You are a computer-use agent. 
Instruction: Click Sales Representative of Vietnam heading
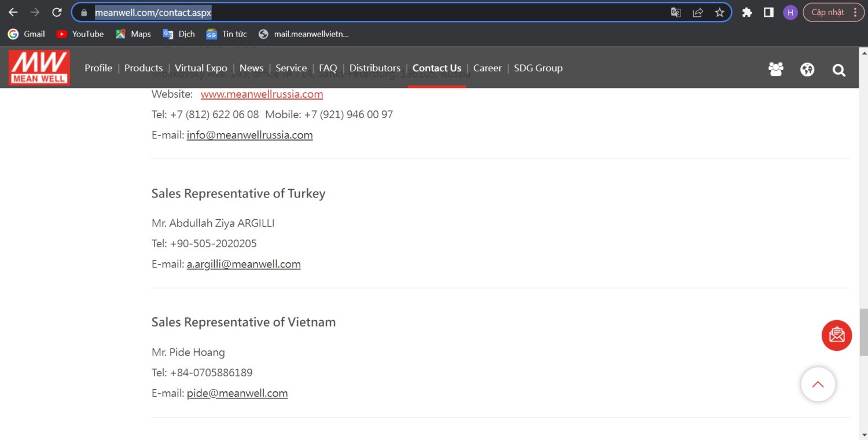(244, 322)
